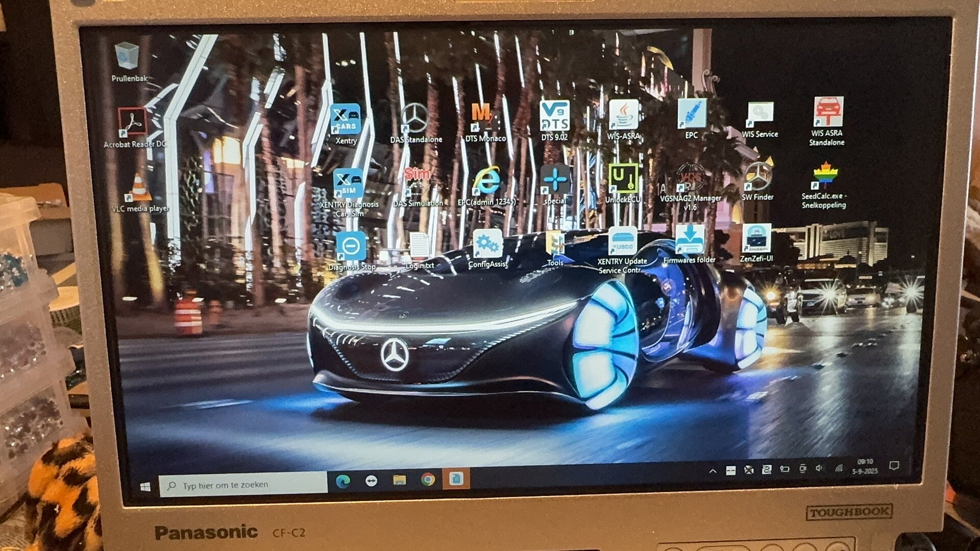Select the Login.txt file

[x=420, y=246]
